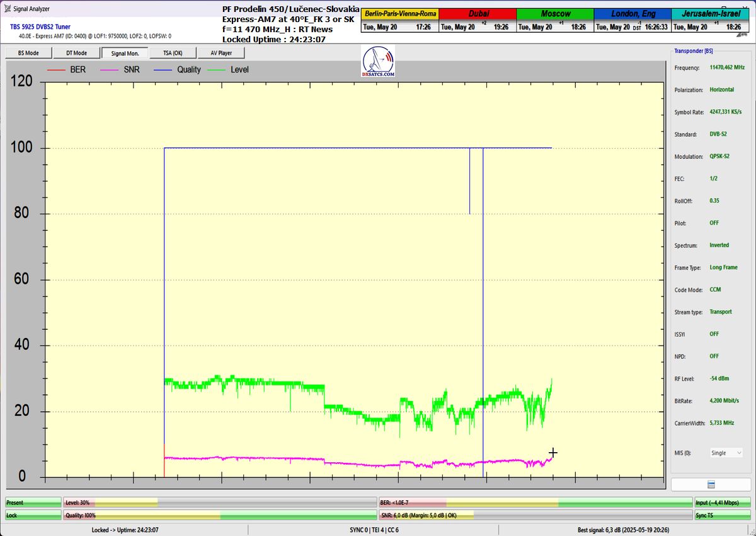
Task: Go to the TSA (OK) tab
Action: pyautogui.click(x=173, y=53)
